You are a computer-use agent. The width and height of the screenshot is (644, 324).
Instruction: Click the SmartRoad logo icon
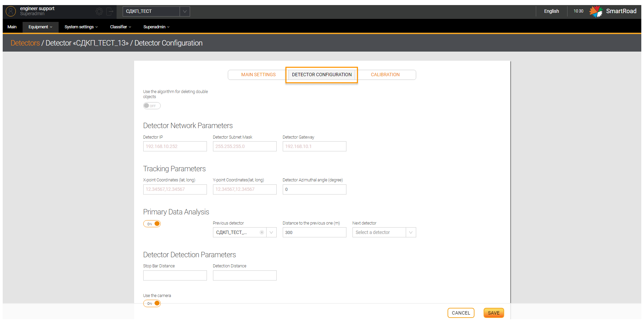[x=596, y=11]
